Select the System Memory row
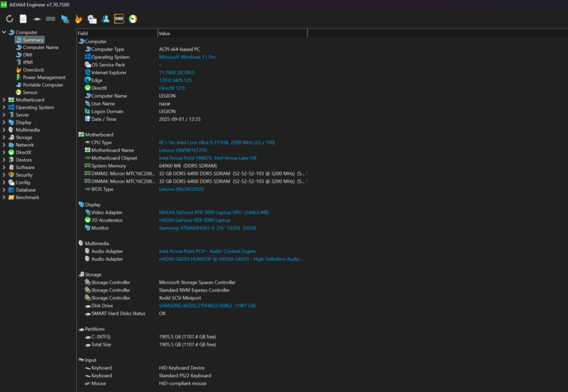The height and width of the screenshot is (392, 568). (192, 166)
